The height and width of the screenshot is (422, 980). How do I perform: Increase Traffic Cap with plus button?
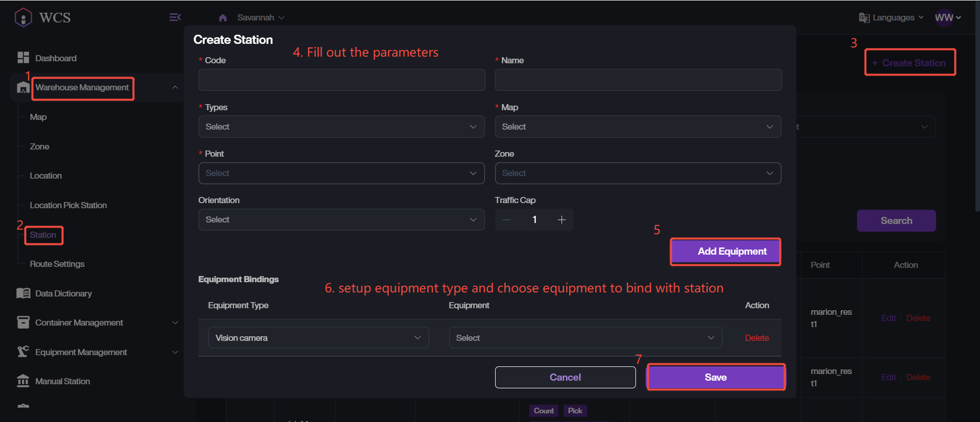tap(561, 219)
